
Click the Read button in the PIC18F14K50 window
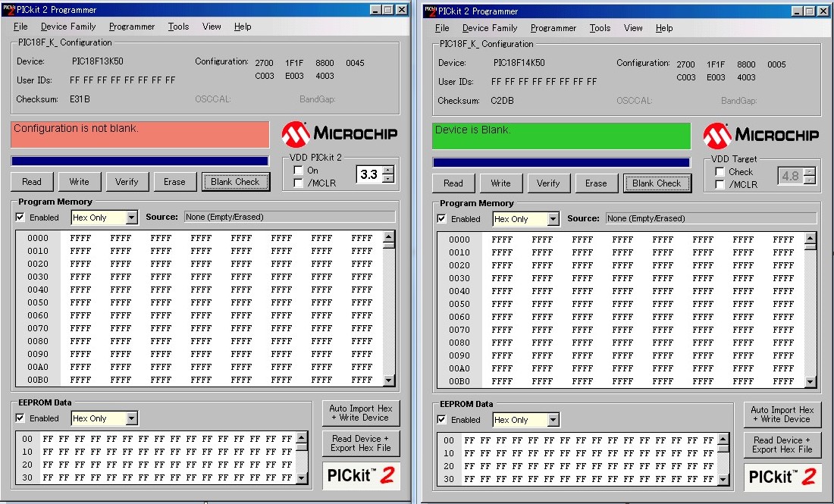click(453, 183)
